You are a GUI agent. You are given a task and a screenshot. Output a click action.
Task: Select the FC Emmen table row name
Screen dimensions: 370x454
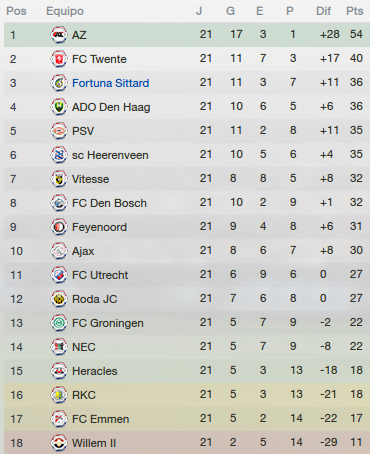101,419
